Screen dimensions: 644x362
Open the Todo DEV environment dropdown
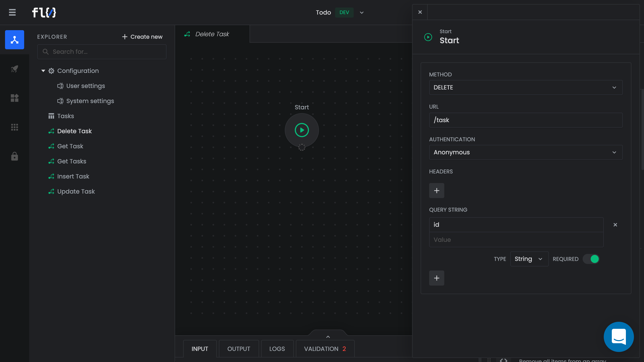click(x=362, y=13)
